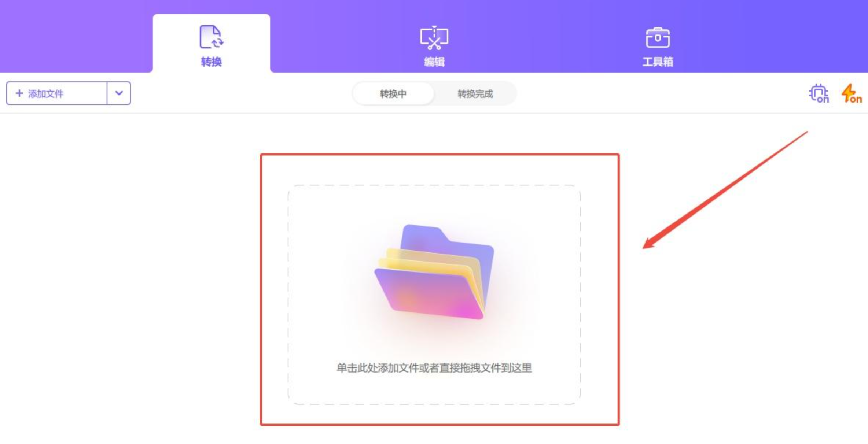Select the 转换 tab label

(x=212, y=62)
